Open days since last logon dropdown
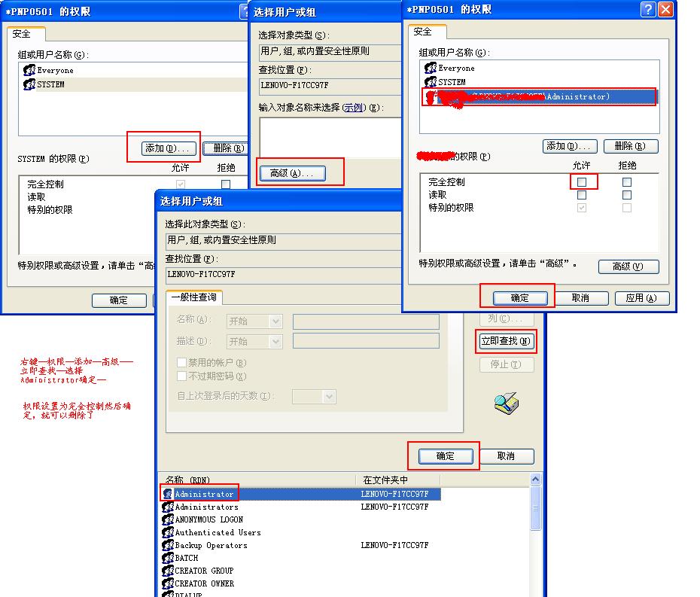The image size is (700, 597). (x=330, y=397)
